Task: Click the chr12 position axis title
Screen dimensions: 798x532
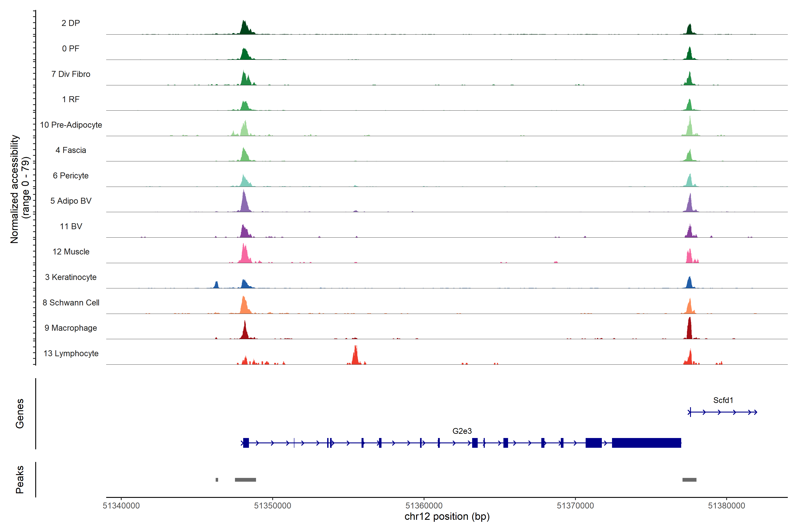Action: point(447,516)
